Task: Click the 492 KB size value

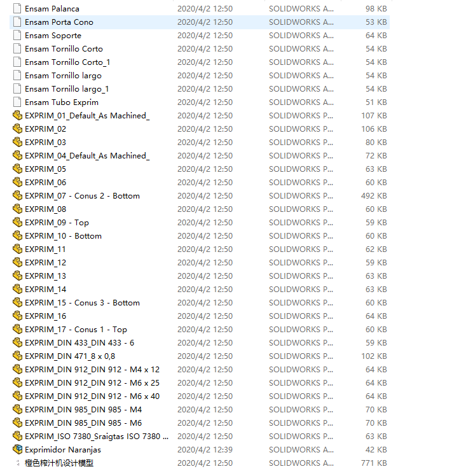Action: (374, 196)
